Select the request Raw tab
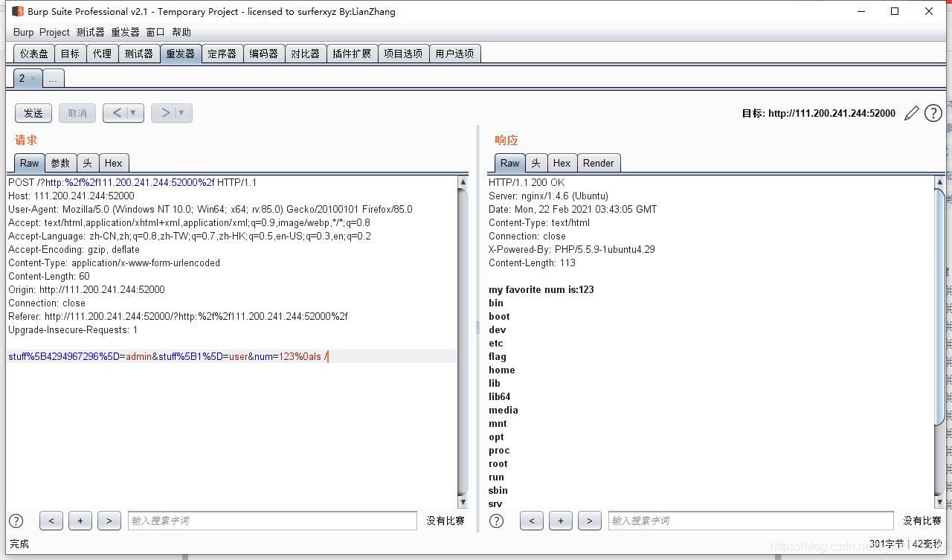 point(30,163)
